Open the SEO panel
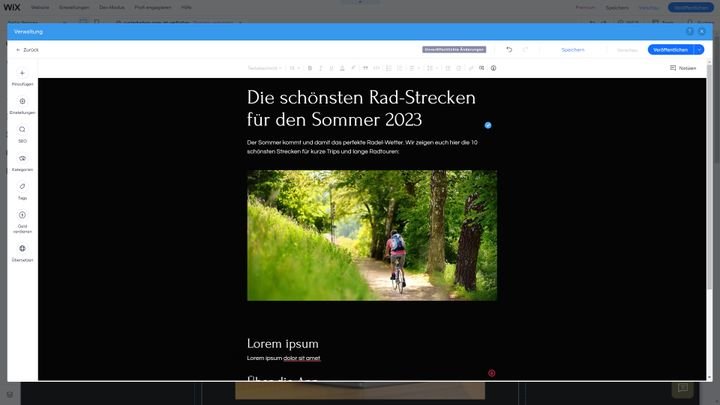The width and height of the screenshot is (720, 405). pyautogui.click(x=22, y=134)
